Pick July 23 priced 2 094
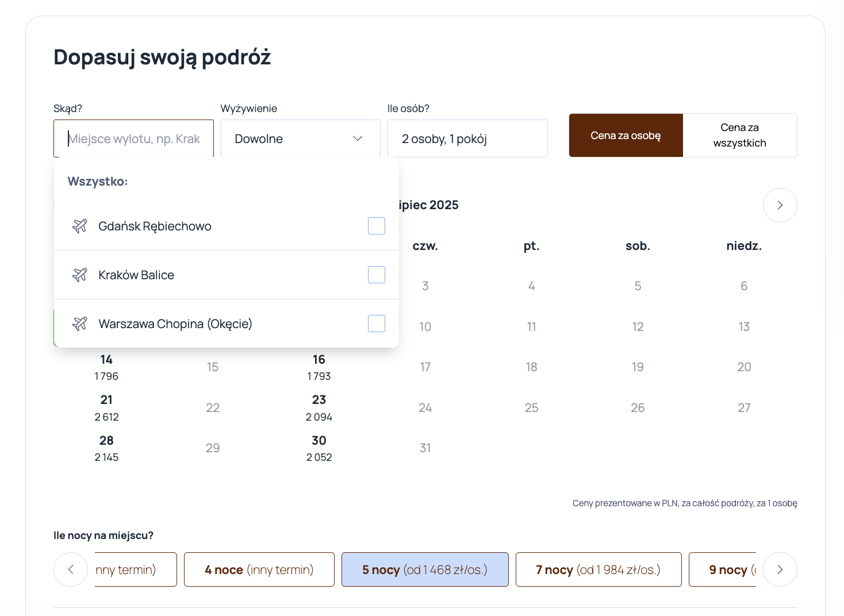844x616 pixels. pyautogui.click(x=319, y=408)
